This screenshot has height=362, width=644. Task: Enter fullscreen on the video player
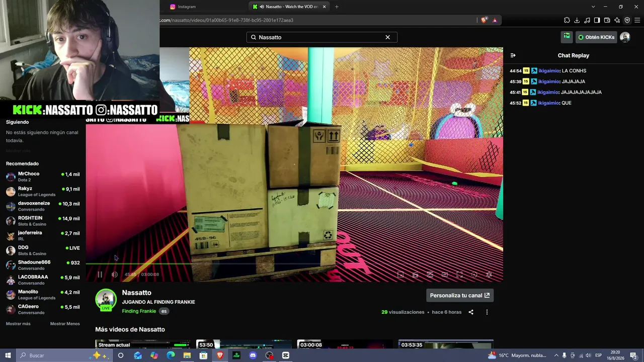click(x=459, y=275)
